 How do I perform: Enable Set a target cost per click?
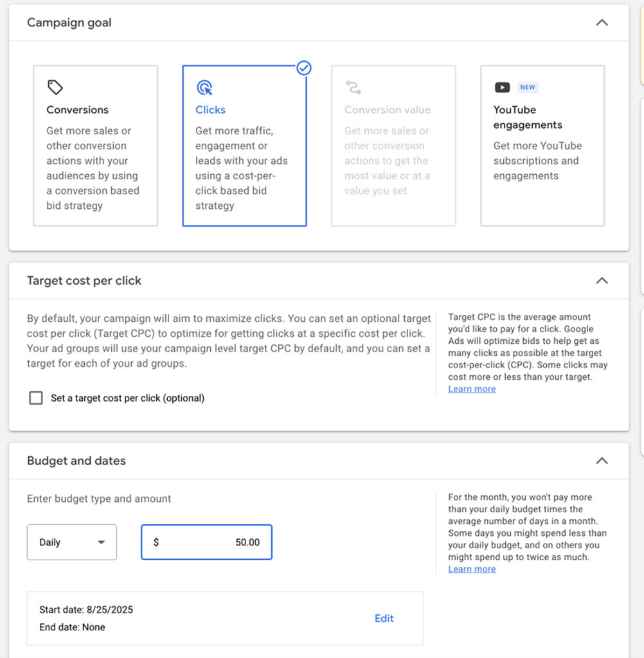click(36, 398)
